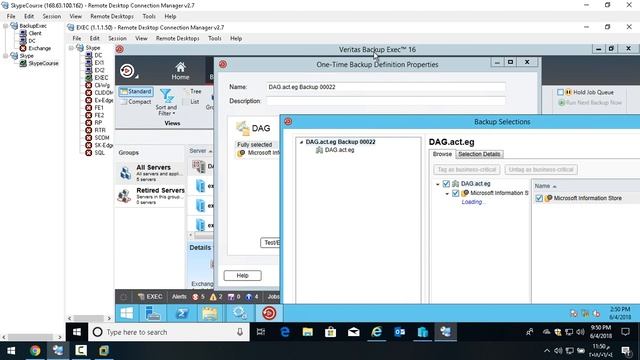Click Loading... link in browse tree

[x=472, y=202]
